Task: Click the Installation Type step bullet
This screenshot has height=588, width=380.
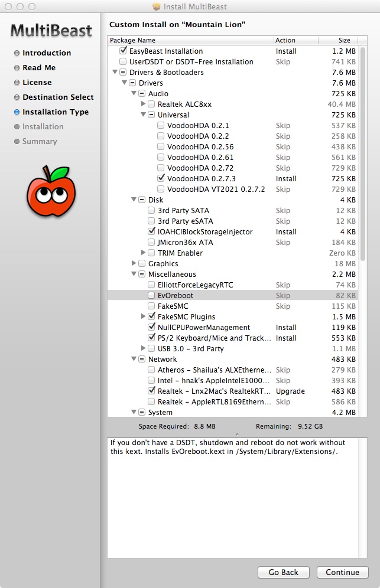Action: point(17,112)
